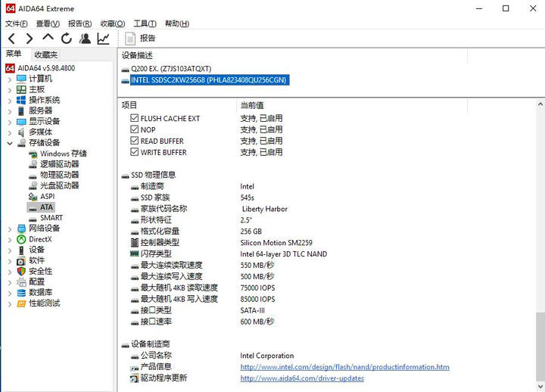Open user accounts toolbar icon
The width and height of the screenshot is (545, 392).
coord(85,39)
